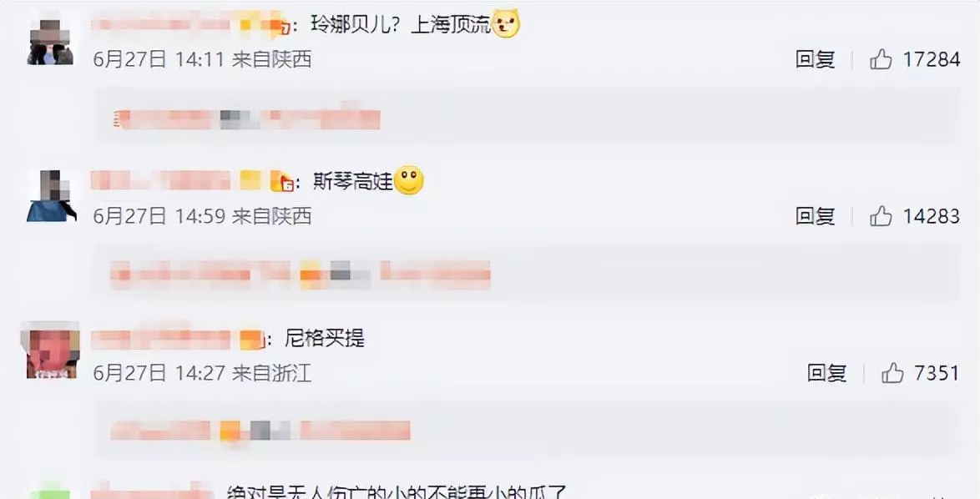Like the 尼格买提 comment thumbs-up icon

892,374
